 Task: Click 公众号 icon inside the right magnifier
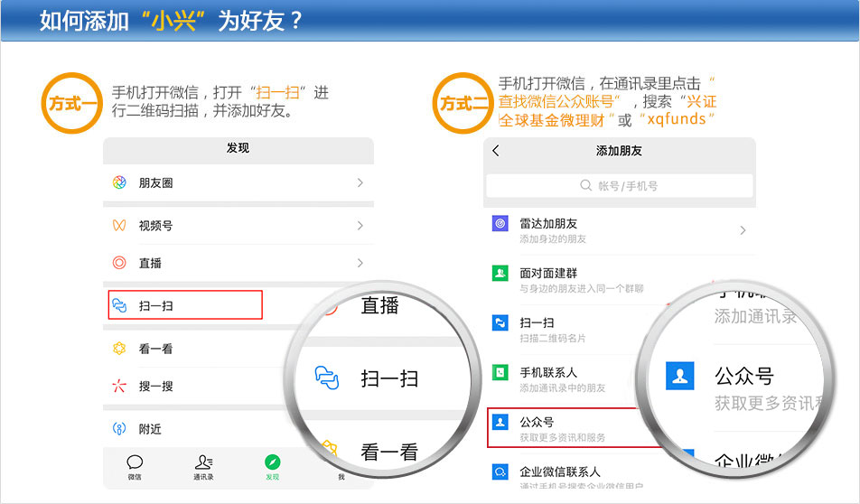click(x=680, y=376)
